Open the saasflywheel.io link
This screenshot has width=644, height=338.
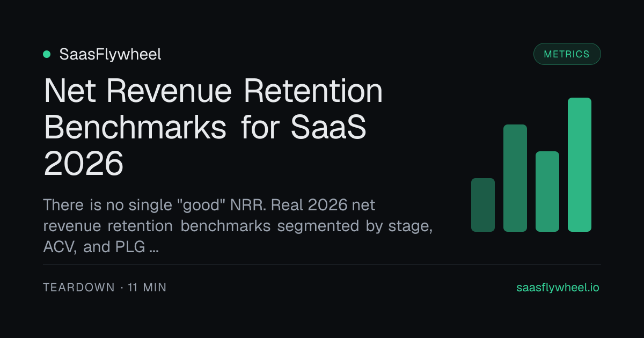[x=558, y=288]
